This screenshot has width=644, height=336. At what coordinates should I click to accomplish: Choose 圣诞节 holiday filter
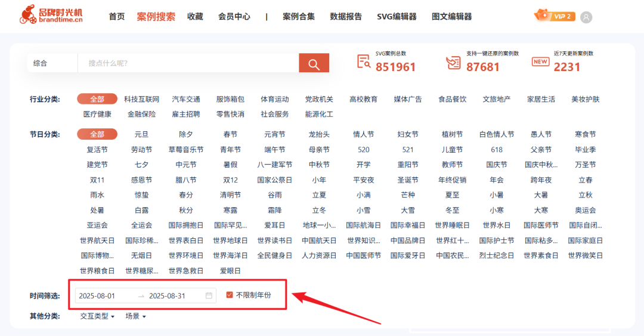click(x=408, y=180)
